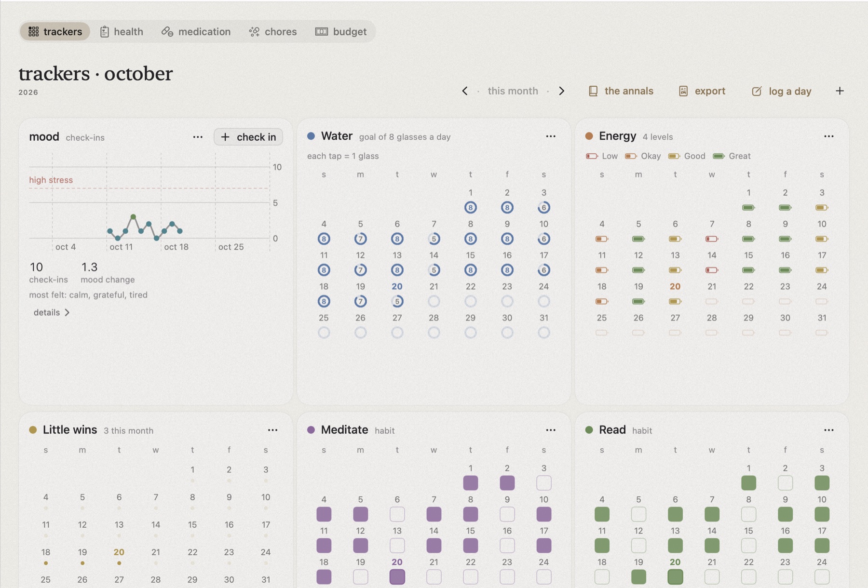Click Energy battery icon for October 14
868x588 pixels.
712,270
